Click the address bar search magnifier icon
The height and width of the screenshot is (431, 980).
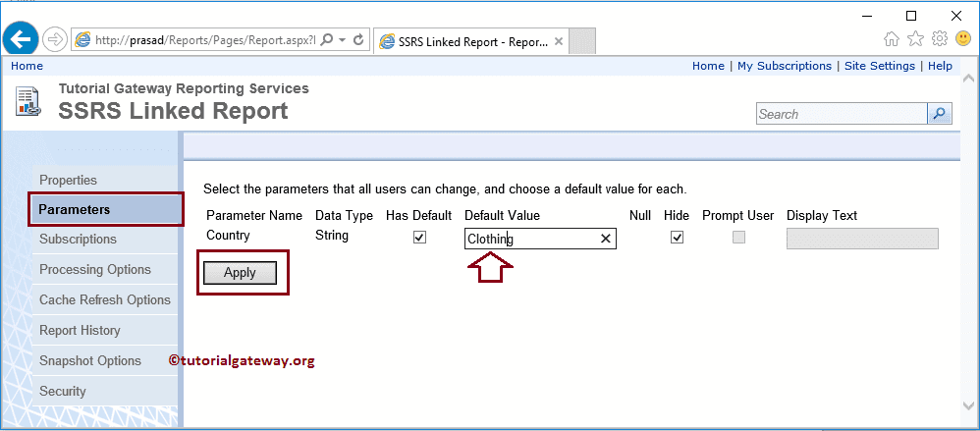(326, 40)
